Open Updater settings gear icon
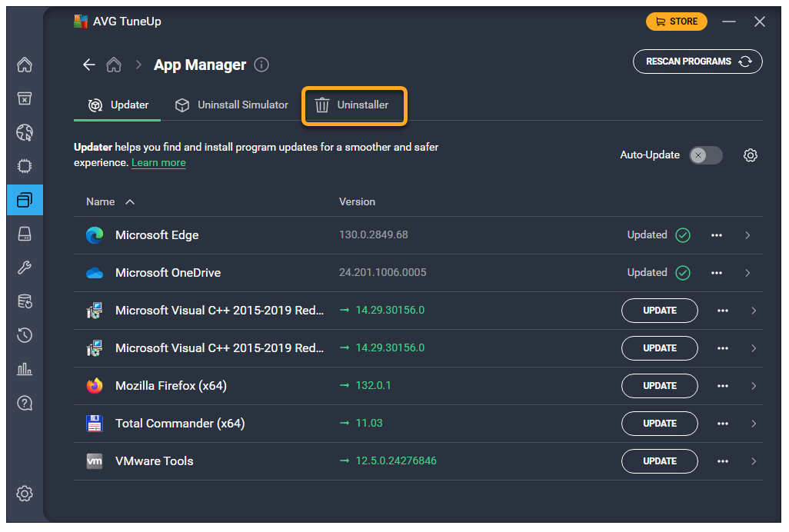 751,155
